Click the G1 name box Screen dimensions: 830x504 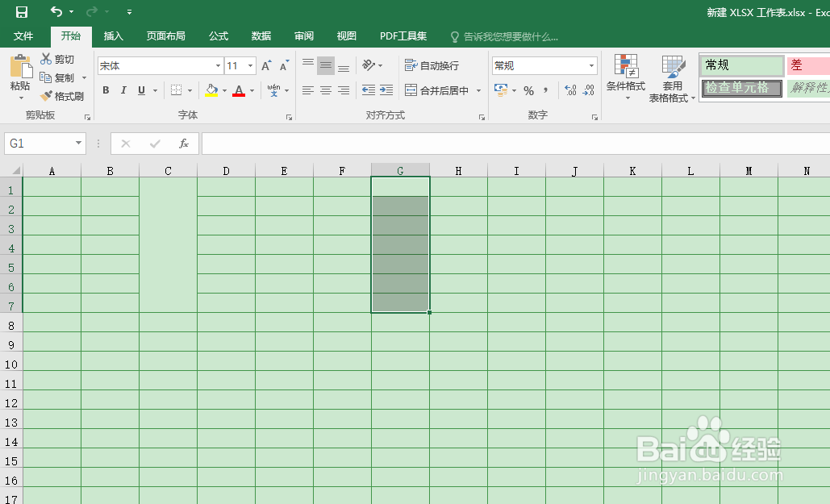click(x=45, y=144)
